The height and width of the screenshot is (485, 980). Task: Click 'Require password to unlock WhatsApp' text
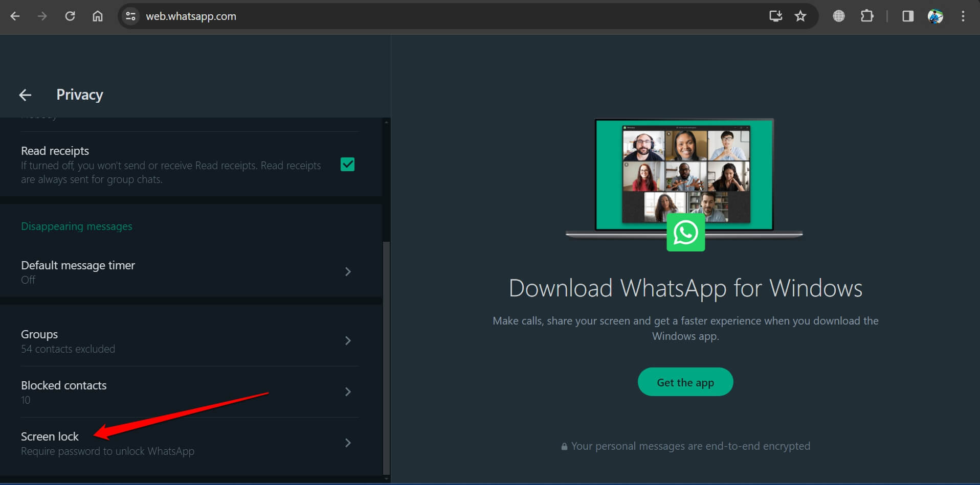(107, 451)
